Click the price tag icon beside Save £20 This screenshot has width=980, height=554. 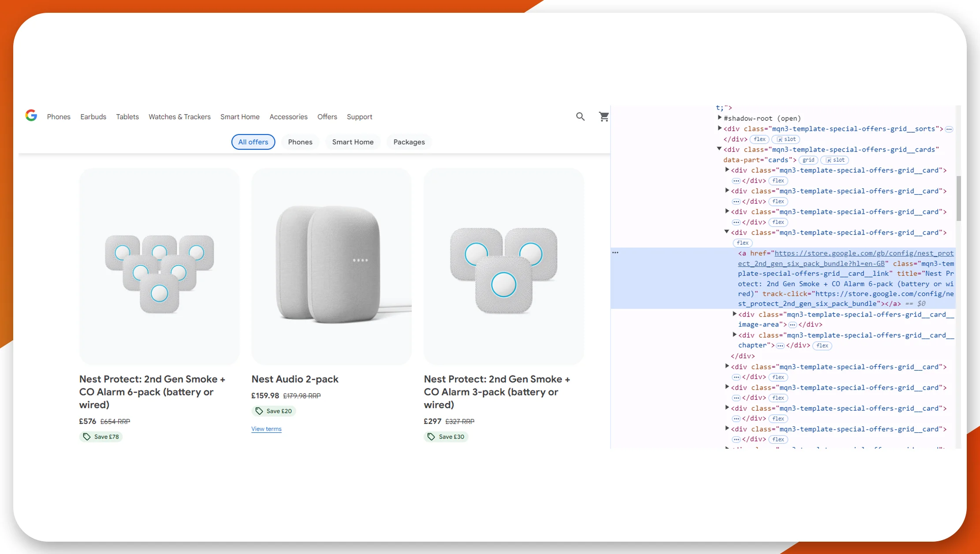(x=259, y=411)
